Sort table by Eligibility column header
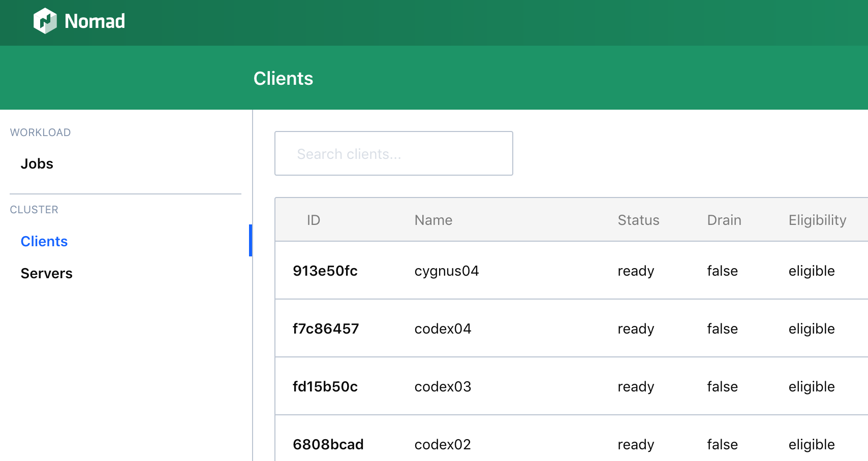 (817, 220)
